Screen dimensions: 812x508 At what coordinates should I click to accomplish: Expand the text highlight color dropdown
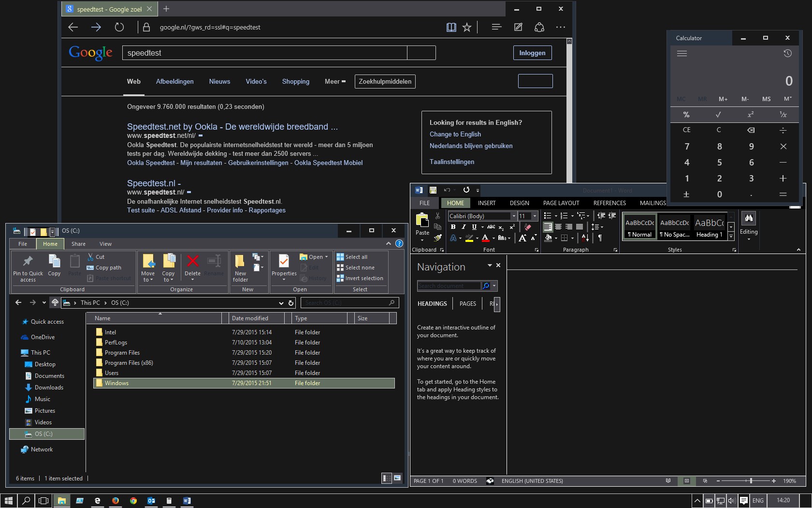coord(478,238)
